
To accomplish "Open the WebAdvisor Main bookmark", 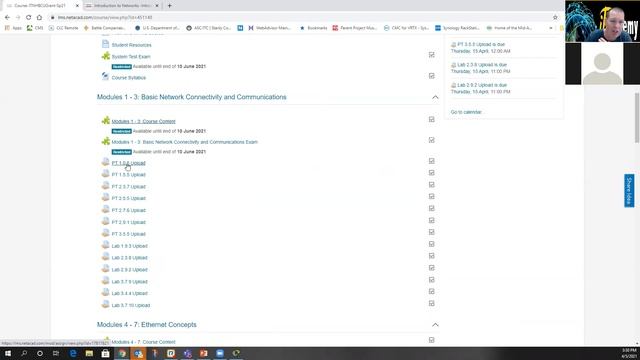I will [x=269, y=28].
